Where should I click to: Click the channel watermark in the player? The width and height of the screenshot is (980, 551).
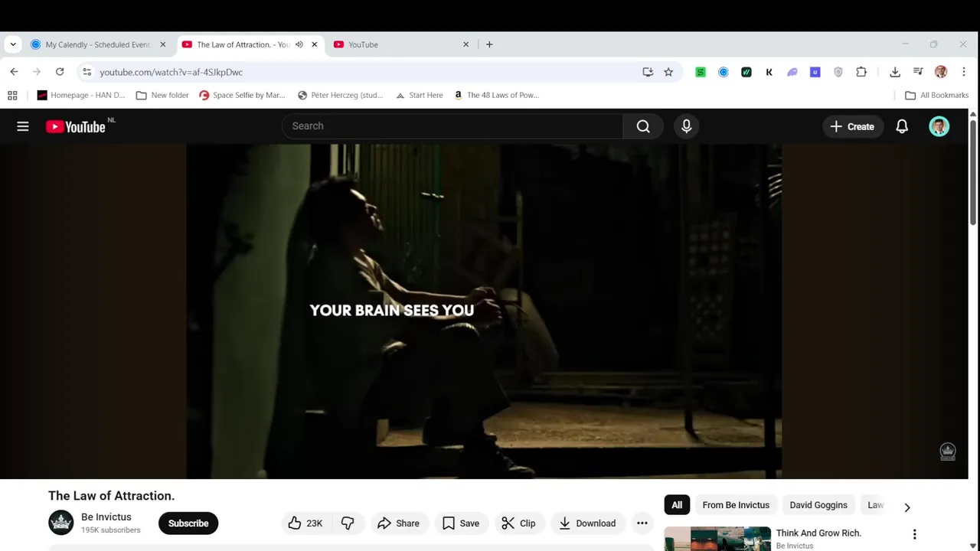coord(948,452)
